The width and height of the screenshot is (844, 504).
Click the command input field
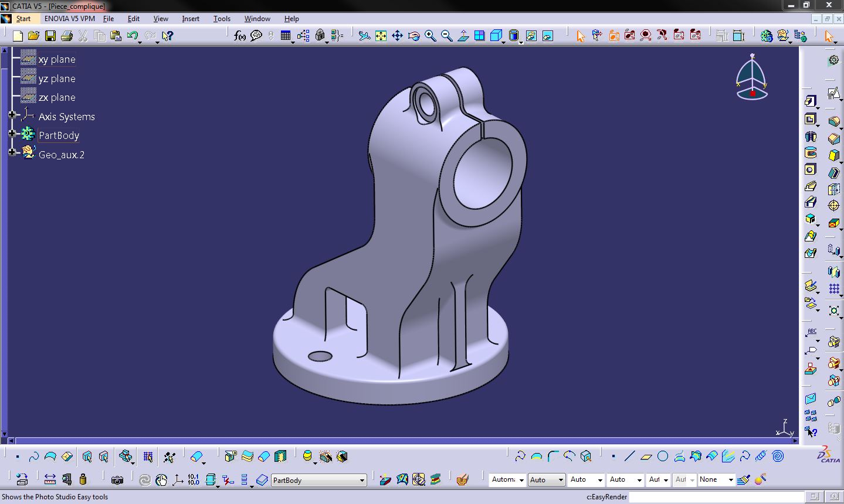coord(717,497)
